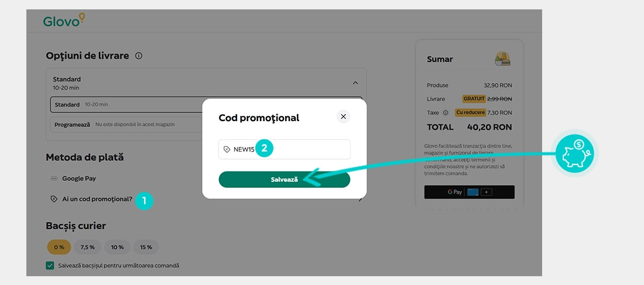The width and height of the screenshot is (644, 285).
Task: Open the Ai un cod promoțional arrow
Action: pos(360,200)
